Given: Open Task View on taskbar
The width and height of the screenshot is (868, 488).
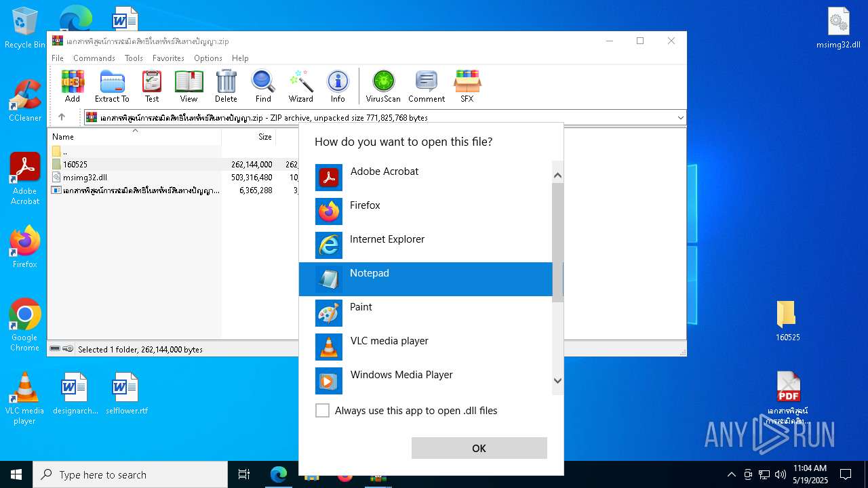Looking at the screenshot, I should click(244, 474).
